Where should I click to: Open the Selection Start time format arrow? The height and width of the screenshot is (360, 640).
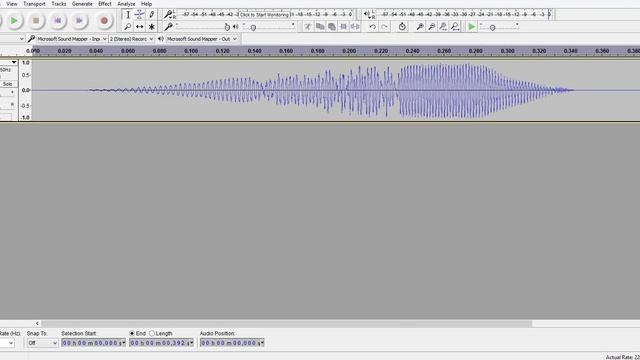coord(124,343)
